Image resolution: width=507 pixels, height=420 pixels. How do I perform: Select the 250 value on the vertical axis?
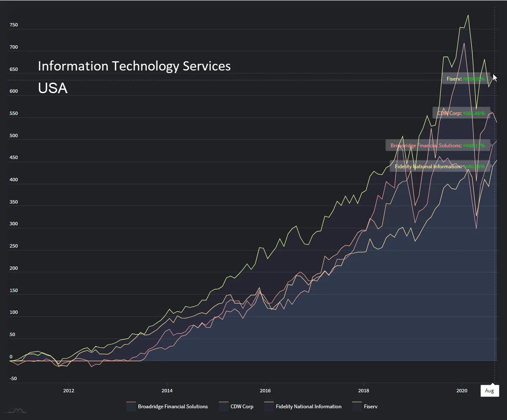pos(14,246)
